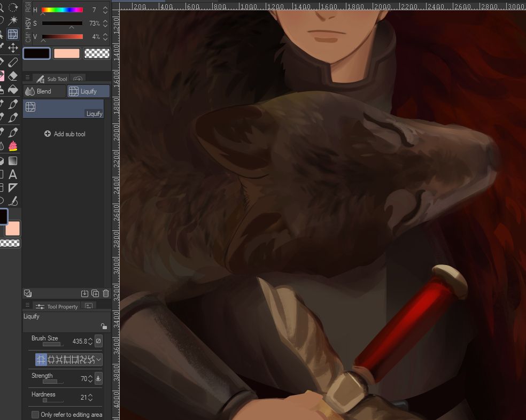Select the Ruler tool triangle icon
The width and height of the screenshot is (526, 420).
(x=13, y=188)
